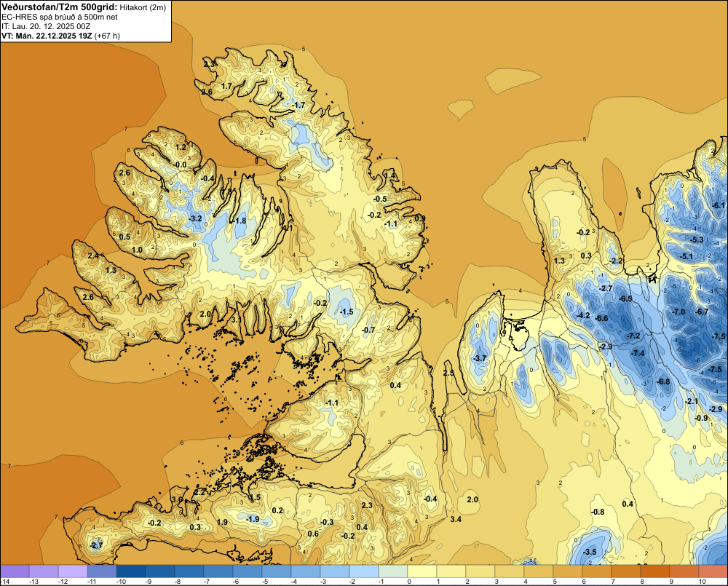Pick the dark orange 8 legend swatch
This screenshot has height=586, width=728.
(x=654, y=571)
